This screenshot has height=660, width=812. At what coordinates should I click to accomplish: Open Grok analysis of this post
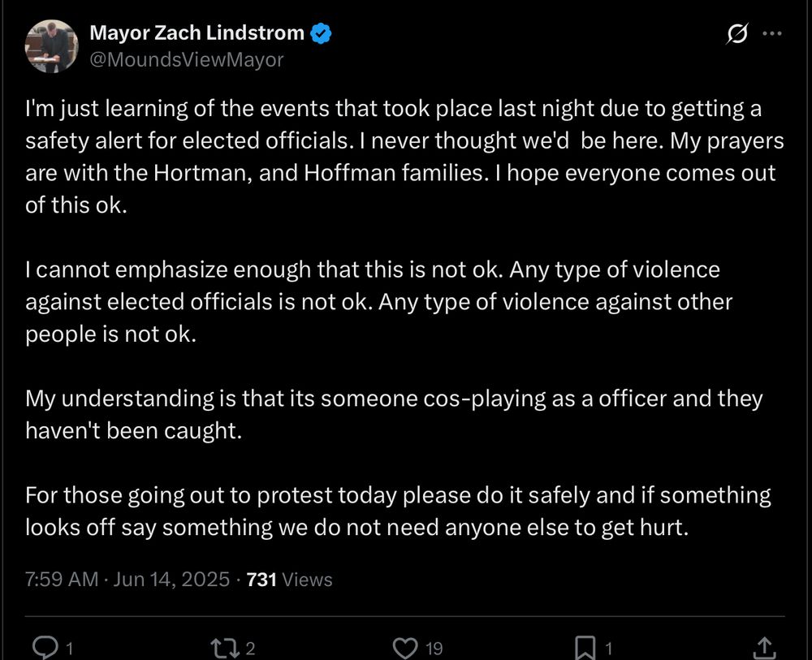(x=736, y=32)
